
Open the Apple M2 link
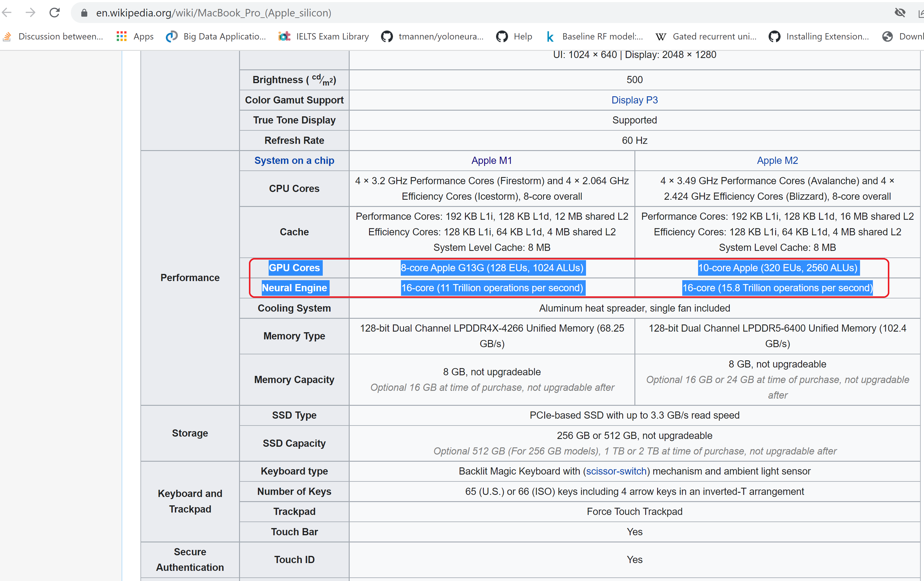pyautogui.click(x=777, y=161)
